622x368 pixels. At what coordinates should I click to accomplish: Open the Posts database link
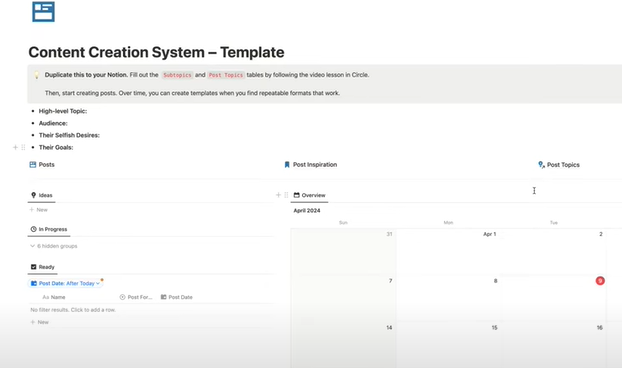click(x=42, y=165)
